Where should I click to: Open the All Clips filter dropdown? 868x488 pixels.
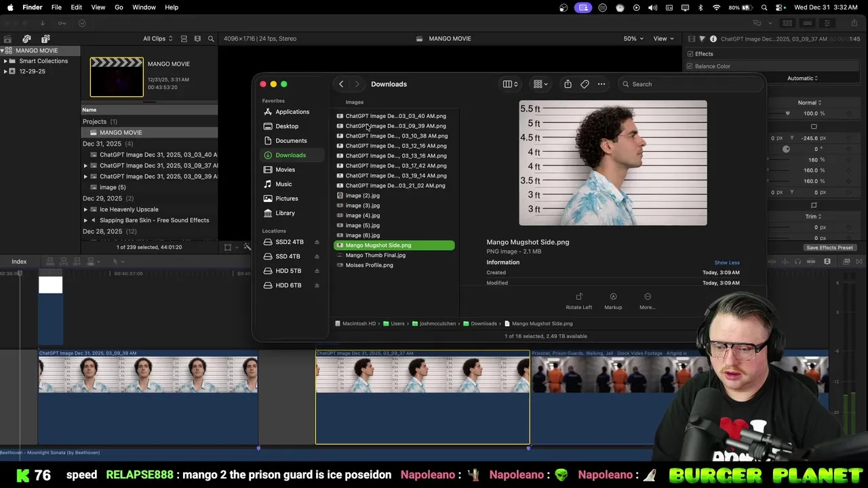[x=157, y=39]
